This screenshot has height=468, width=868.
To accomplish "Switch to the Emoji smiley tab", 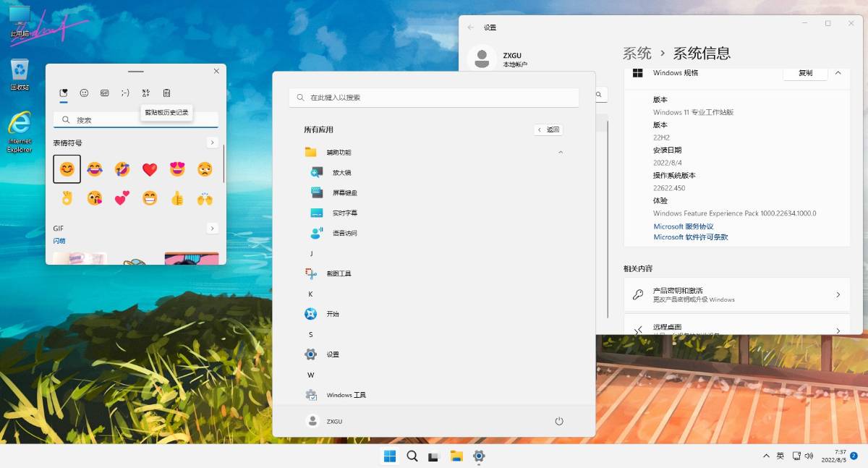I will click(x=84, y=93).
